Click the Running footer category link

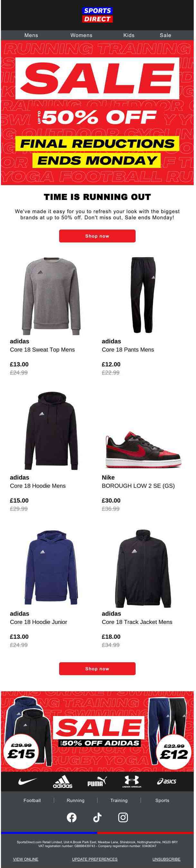pyautogui.click(x=76, y=800)
